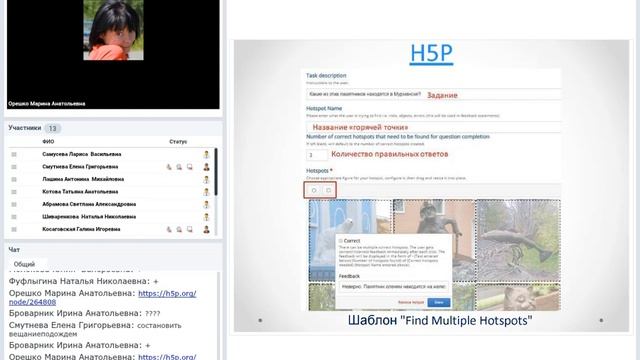
Task: Toggle webcam icon for Косаговская Галина Игоревна
Action: (179, 229)
